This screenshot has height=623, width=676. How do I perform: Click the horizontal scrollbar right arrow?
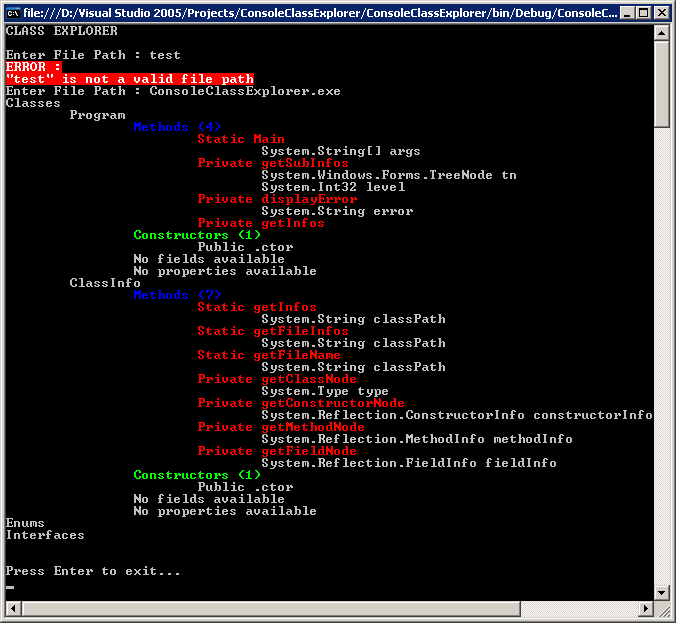[x=644, y=608]
